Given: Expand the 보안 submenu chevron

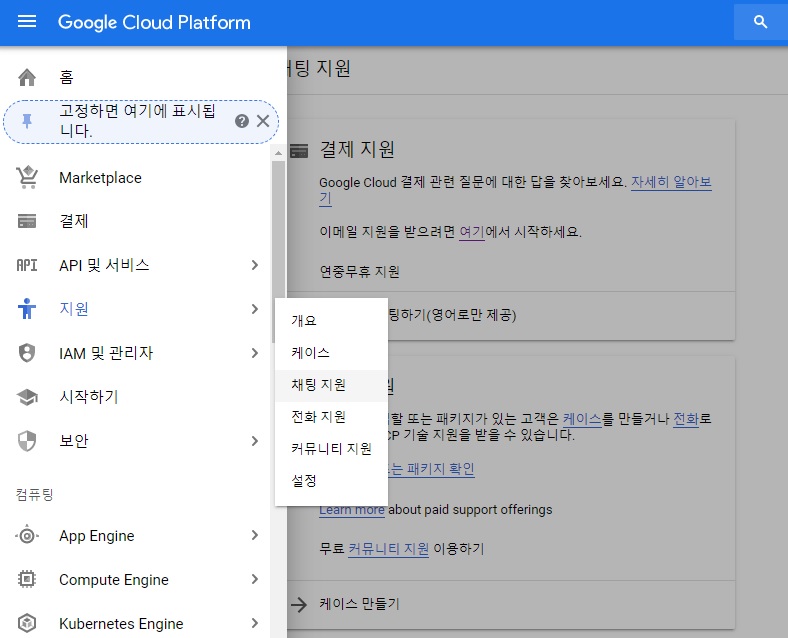Looking at the screenshot, I should pos(255,441).
